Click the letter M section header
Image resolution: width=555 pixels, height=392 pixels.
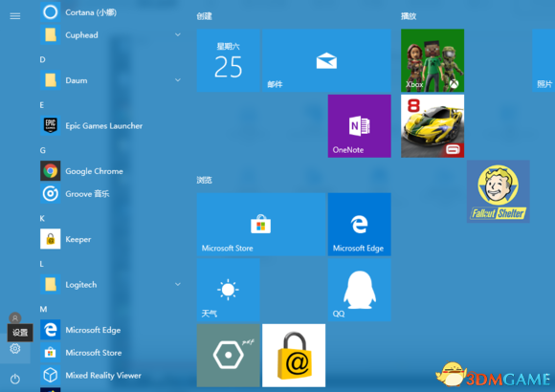tap(43, 309)
